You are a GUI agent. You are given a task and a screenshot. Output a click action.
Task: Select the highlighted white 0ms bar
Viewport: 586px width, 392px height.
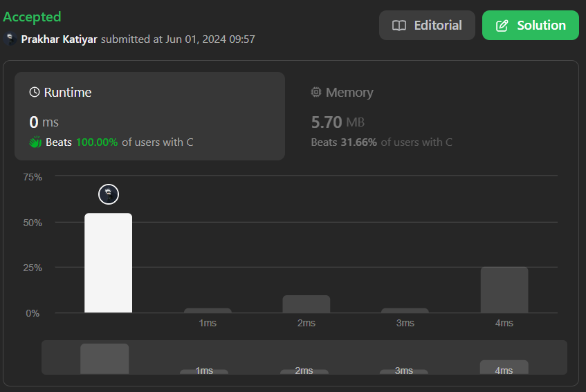(x=108, y=263)
